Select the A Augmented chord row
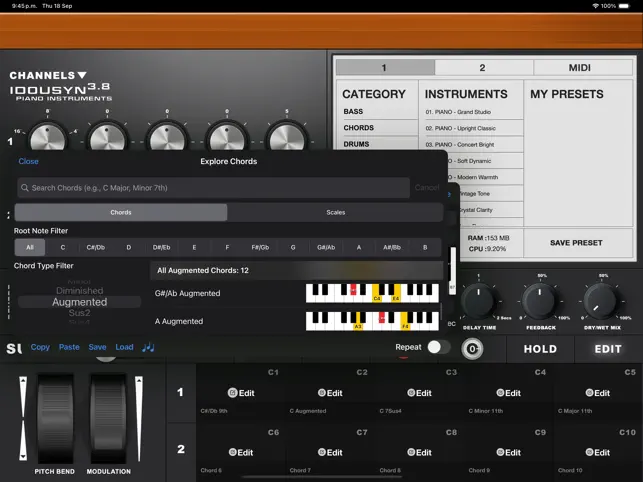This screenshot has height=482, width=643. (296, 321)
